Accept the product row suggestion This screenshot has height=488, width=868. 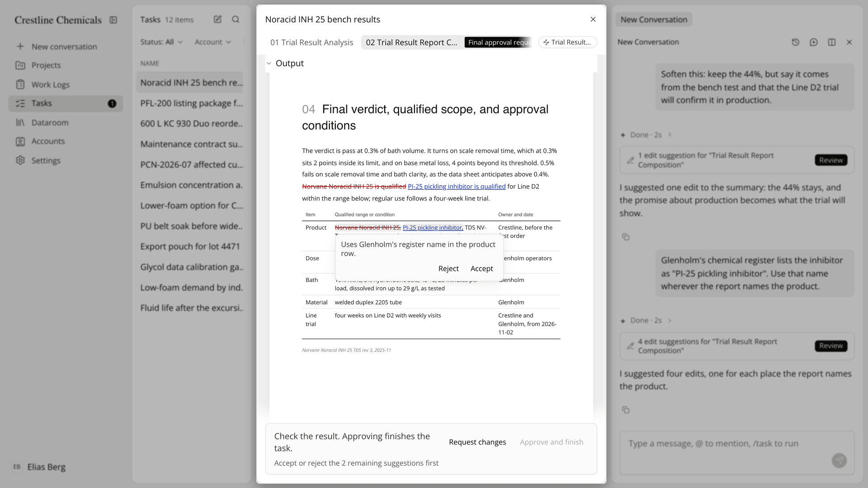click(x=482, y=268)
